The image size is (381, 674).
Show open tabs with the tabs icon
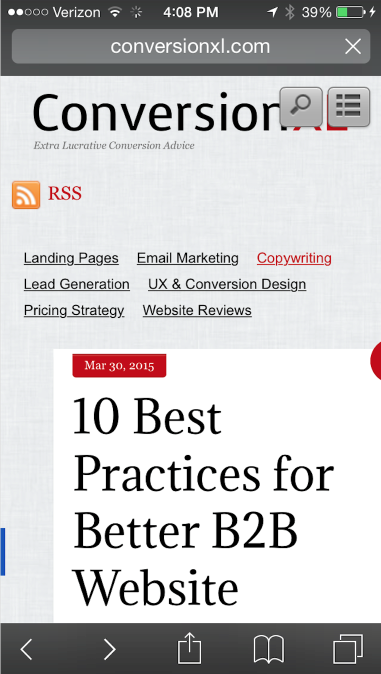coord(348,649)
